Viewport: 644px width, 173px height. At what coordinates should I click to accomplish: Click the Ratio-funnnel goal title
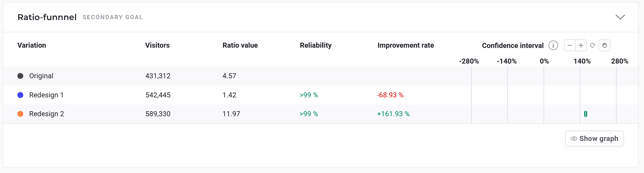47,17
